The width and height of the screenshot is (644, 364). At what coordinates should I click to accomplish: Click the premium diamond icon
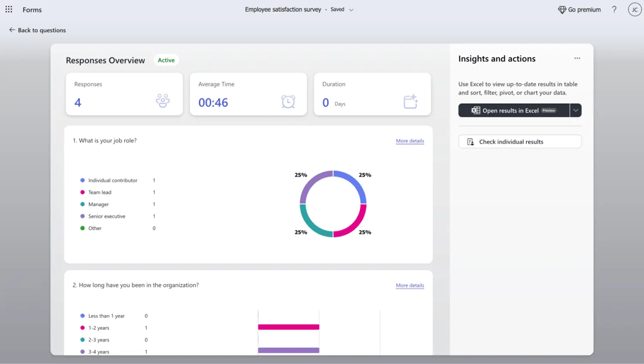click(562, 10)
